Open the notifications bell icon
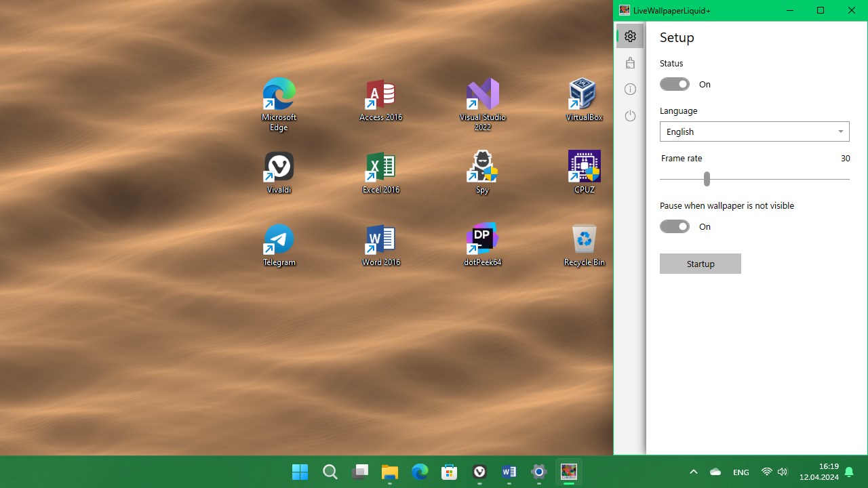The height and width of the screenshot is (488, 868). click(x=849, y=472)
